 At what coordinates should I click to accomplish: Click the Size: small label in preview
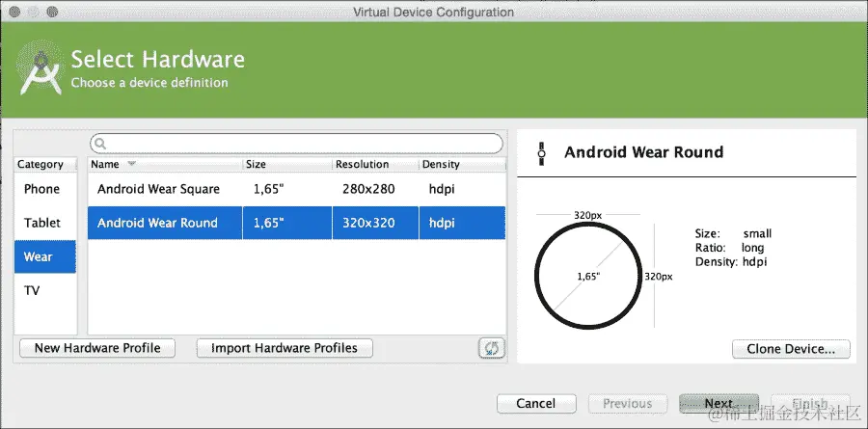[x=734, y=233]
